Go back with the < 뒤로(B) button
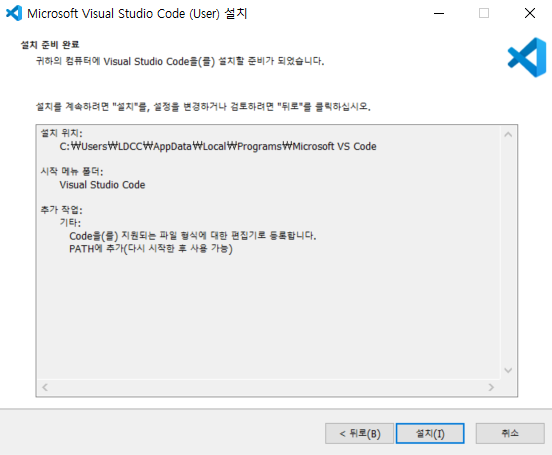Screen dimensions: 552x455 [x=359, y=433]
